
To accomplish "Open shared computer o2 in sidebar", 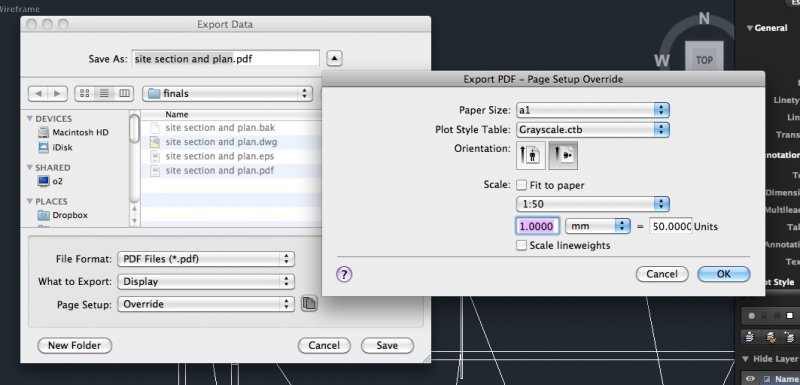I will point(51,181).
